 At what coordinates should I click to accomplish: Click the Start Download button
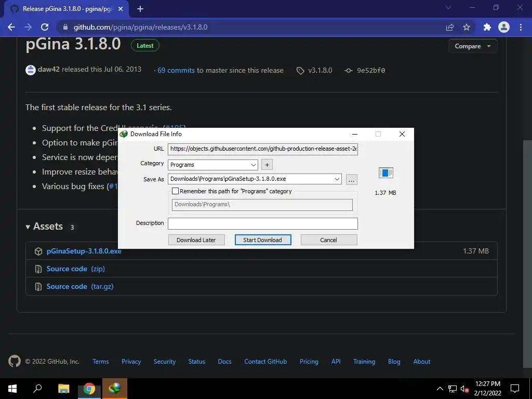coord(262,240)
